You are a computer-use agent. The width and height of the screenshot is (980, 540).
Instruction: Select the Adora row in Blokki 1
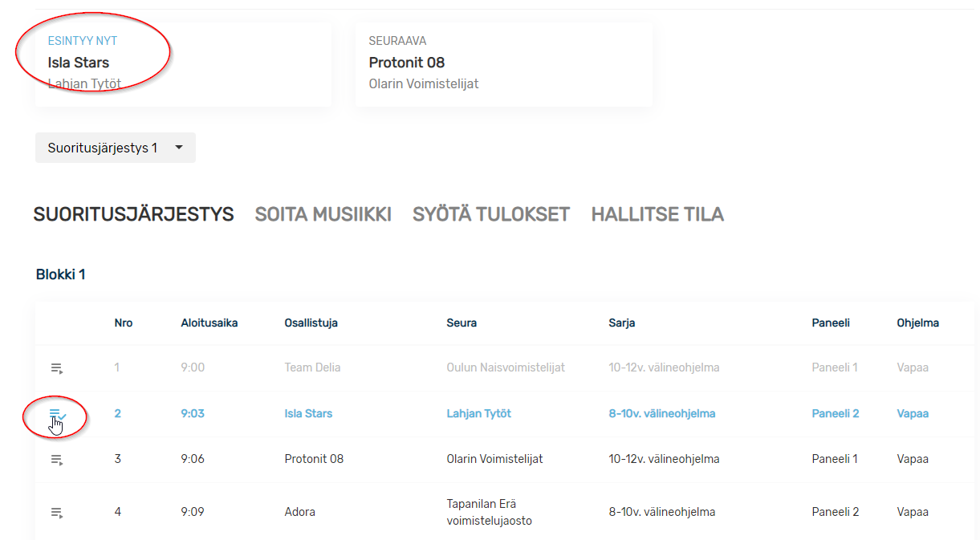tap(299, 512)
